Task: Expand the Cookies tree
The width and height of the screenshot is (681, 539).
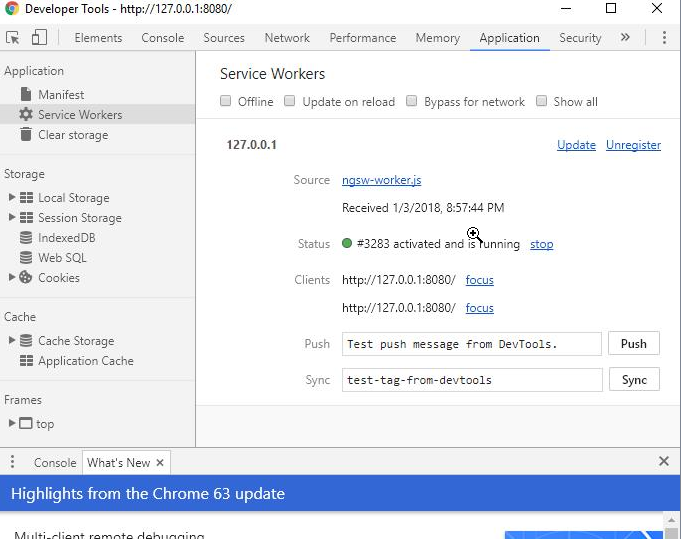Action: (x=12, y=277)
